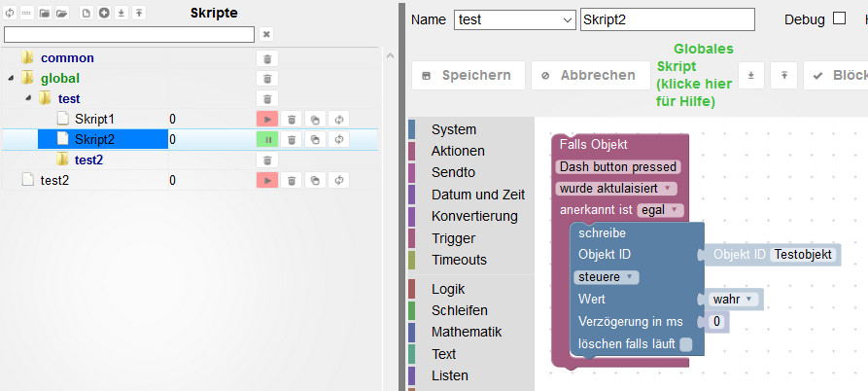Collapse the global folder tree node
This screenshot has width=868, height=391.
[x=11, y=78]
